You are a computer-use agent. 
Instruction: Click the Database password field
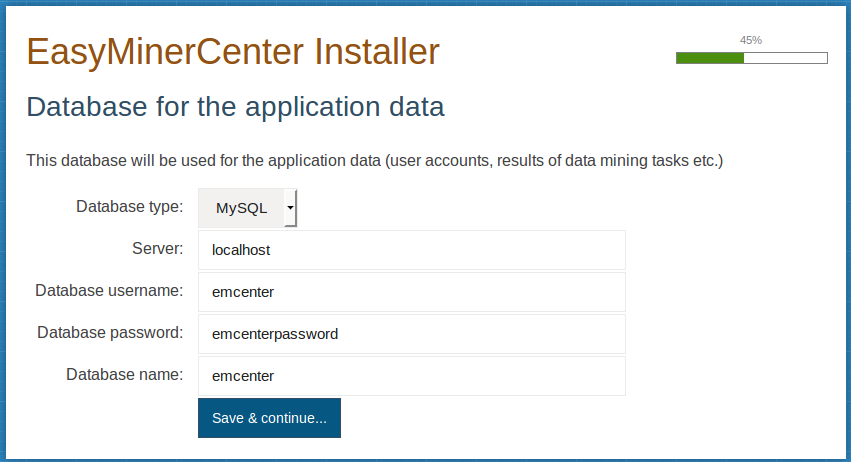pyautogui.click(x=411, y=334)
